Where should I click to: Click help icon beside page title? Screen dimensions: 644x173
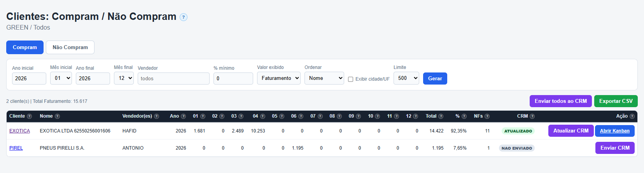coord(184,17)
